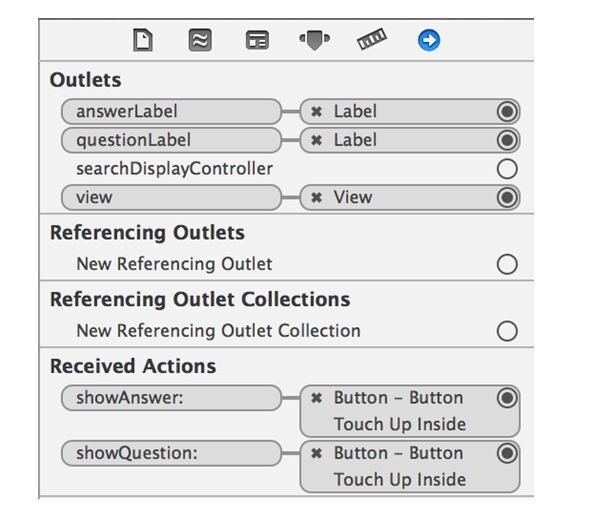Viewport: 593px width, 514px height.
Task: Click filled connection circle for answerLabel
Action: pyautogui.click(x=507, y=112)
